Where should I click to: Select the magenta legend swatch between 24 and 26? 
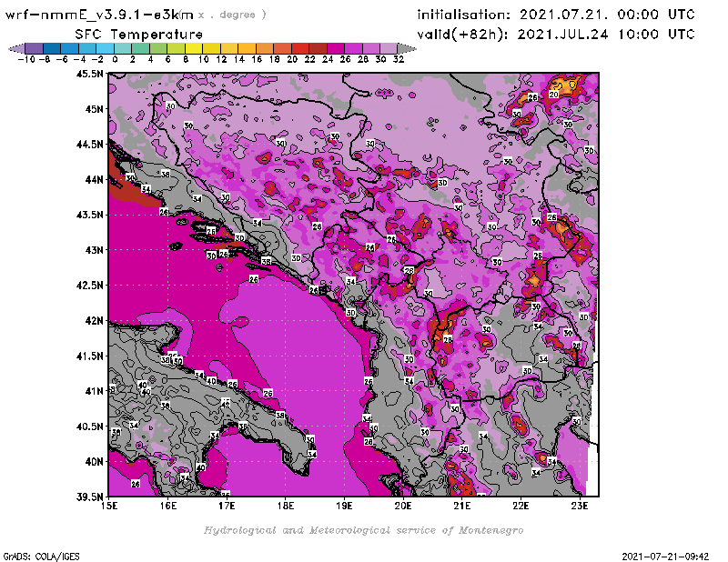pyautogui.click(x=335, y=49)
